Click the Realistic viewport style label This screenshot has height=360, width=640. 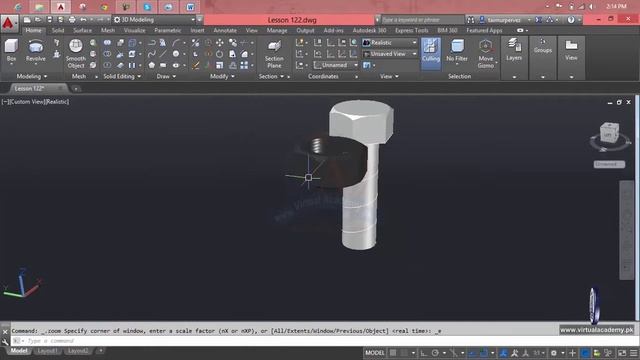click(57, 102)
